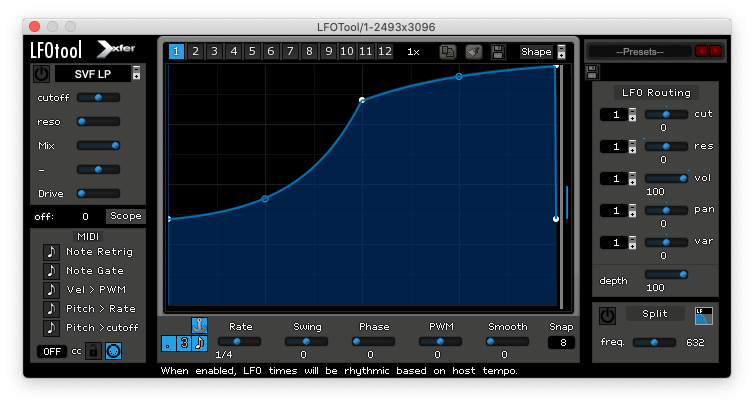754x405 pixels.
Task: Click the Scope button
Action: [x=126, y=216]
